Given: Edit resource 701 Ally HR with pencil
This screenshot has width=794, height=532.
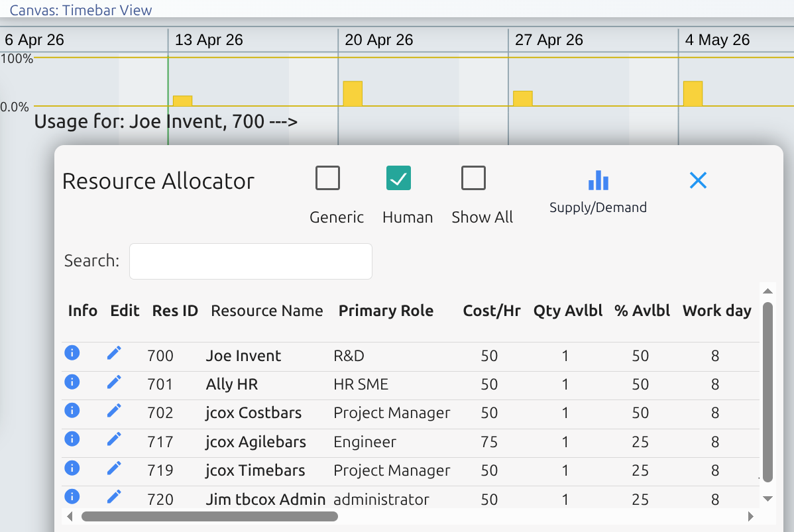Looking at the screenshot, I should click(x=114, y=382).
